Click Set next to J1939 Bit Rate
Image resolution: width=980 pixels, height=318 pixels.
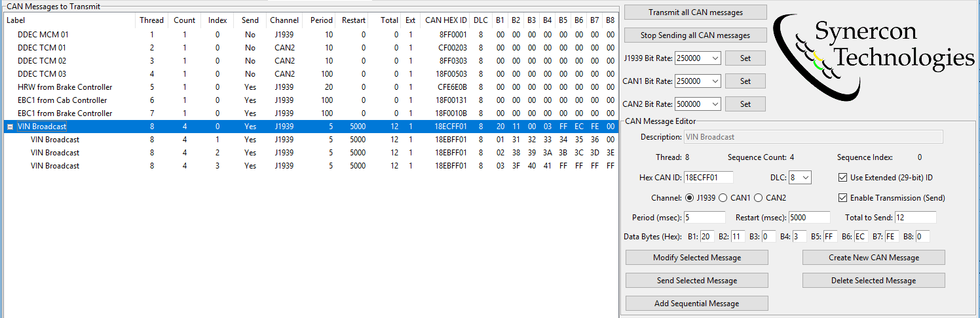745,58
